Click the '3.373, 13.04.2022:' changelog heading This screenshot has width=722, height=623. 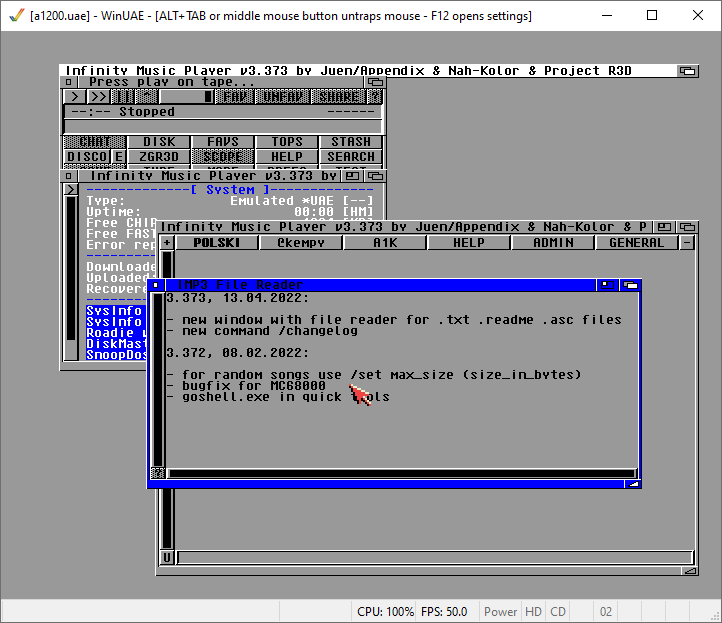tap(237, 298)
